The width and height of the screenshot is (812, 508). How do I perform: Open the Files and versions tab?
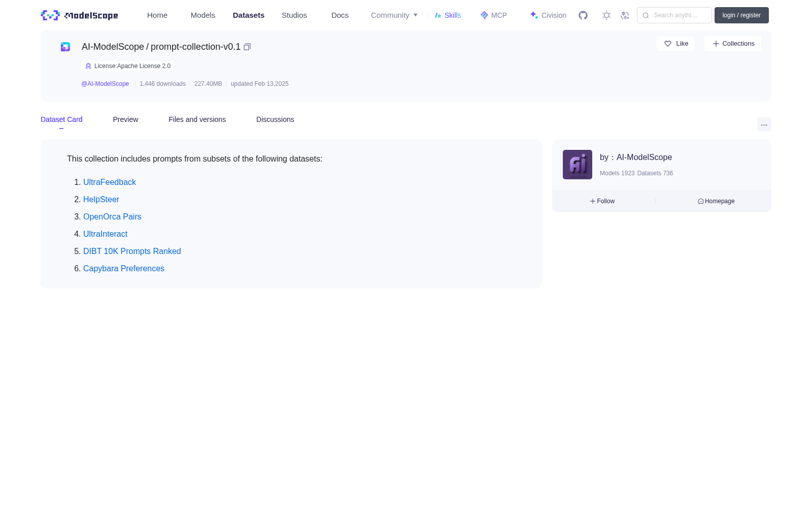coord(197,119)
